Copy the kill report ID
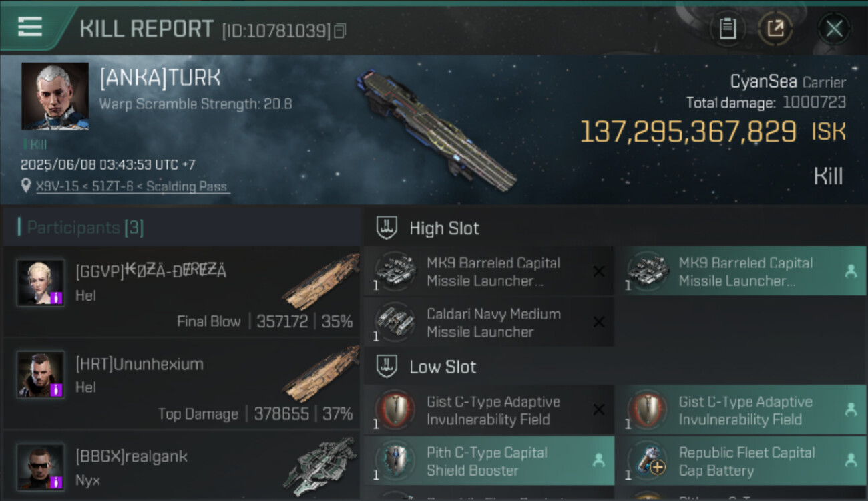Screen dimensions: 868x501 tap(340, 31)
